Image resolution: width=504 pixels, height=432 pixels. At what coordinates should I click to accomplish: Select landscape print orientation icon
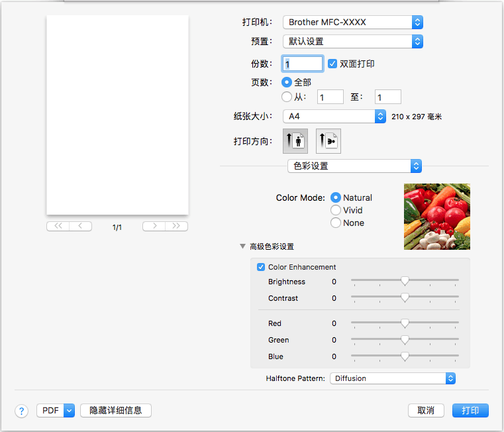click(x=328, y=141)
